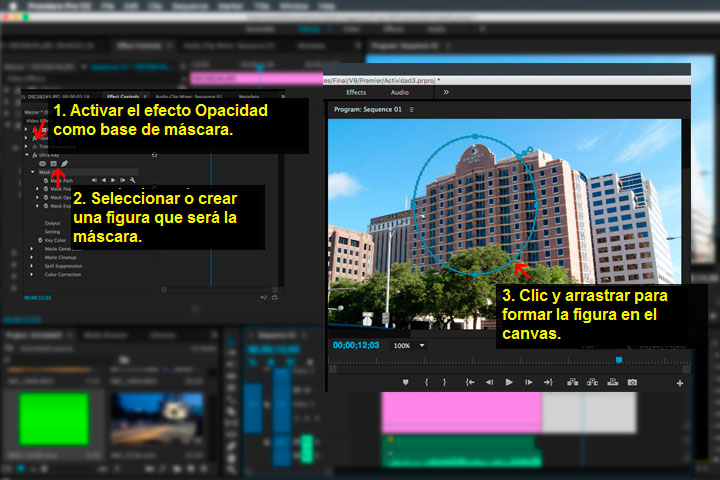
Task: Click the trim monitor button beside the camera
Action: click(x=613, y=382)
